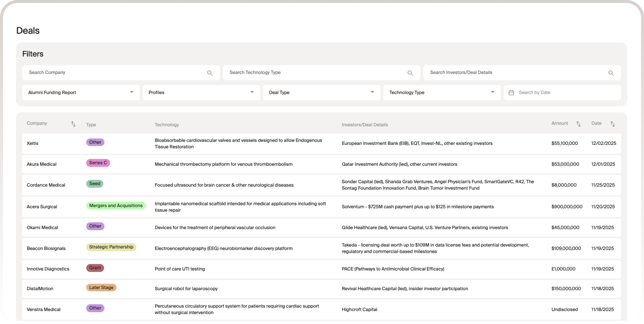Screen dimensions: 644x324
Task: Click into the Search Technology Type field
Action: tap(315, 72)
